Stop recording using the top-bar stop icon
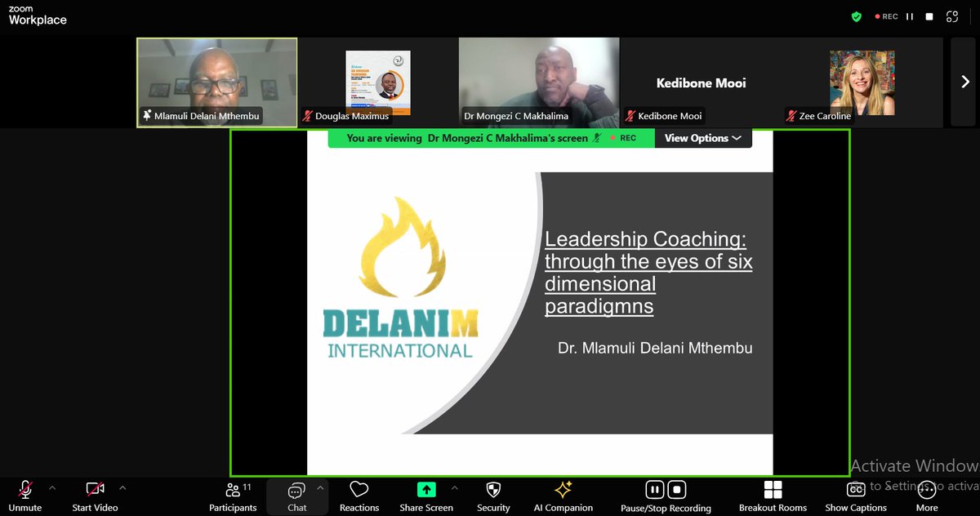Screen dimensions: 980x516 coord(929,16)
